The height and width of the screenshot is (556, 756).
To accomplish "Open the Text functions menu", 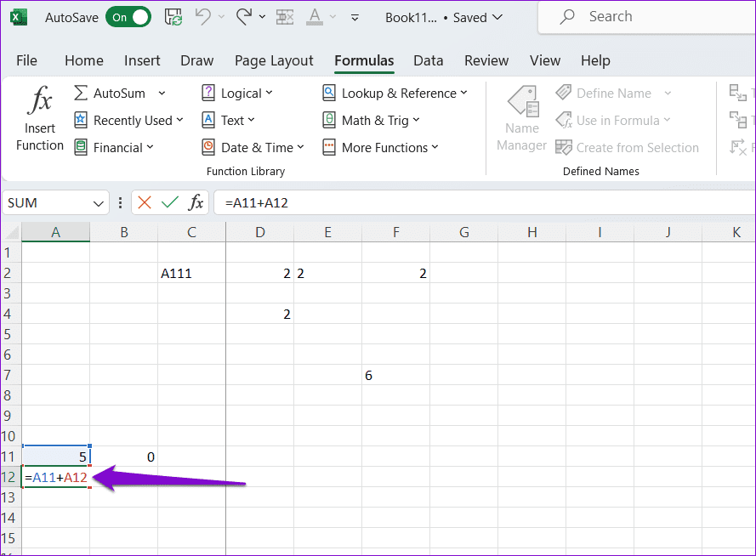I will click(x=228, y=121).
